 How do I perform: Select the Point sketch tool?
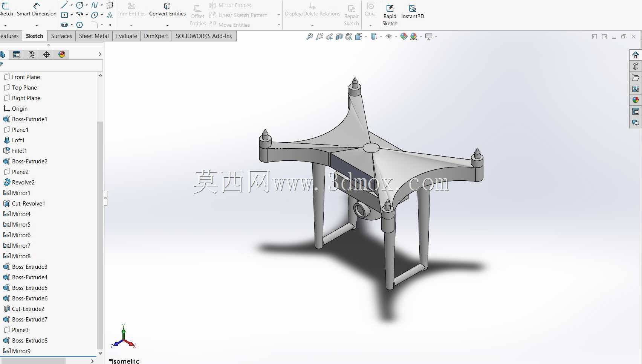(110, 25)
